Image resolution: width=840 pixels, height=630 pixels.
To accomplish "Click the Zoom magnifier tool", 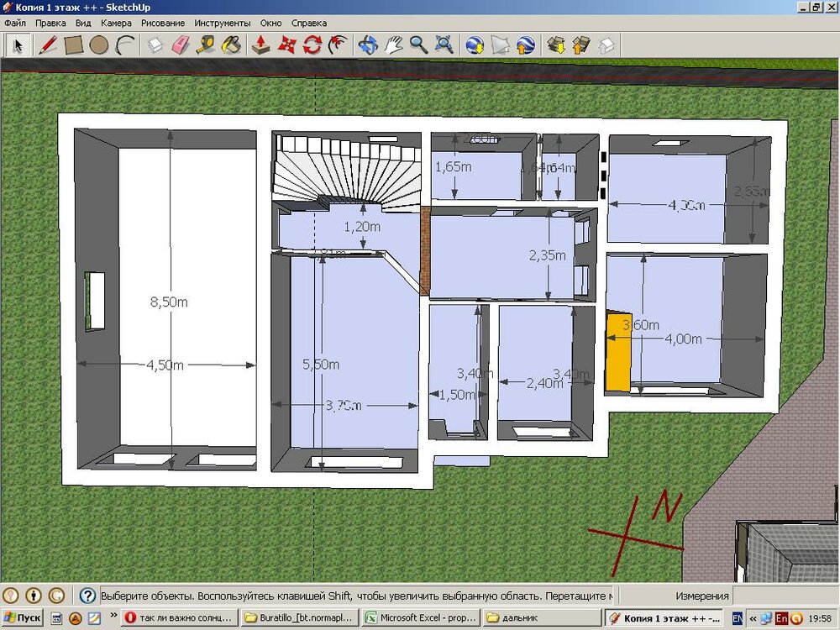I will (418, 45).
